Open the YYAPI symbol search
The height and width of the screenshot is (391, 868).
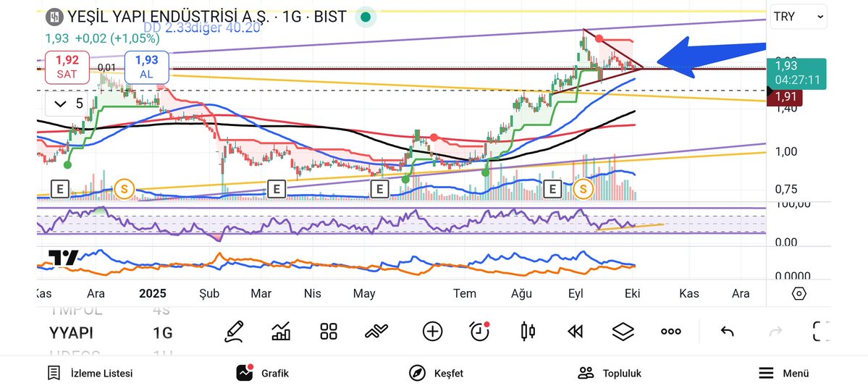(71, 333)
